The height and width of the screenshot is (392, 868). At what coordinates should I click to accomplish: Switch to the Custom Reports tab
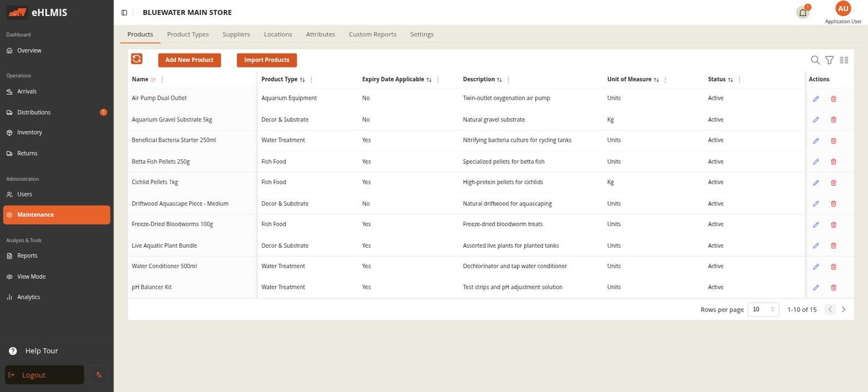373,34
